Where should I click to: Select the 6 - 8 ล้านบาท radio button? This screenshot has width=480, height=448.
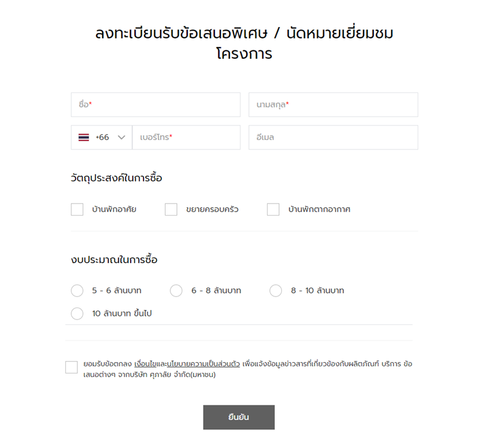176,291
